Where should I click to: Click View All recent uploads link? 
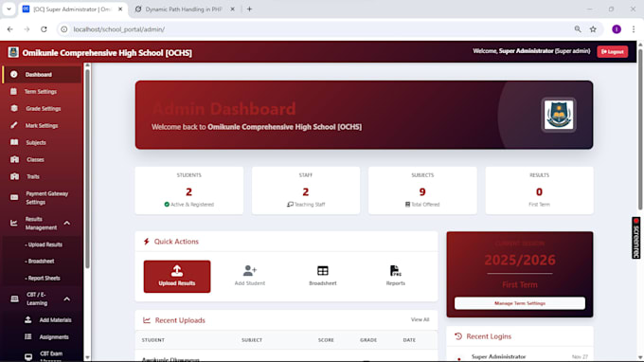coord(420,319)
